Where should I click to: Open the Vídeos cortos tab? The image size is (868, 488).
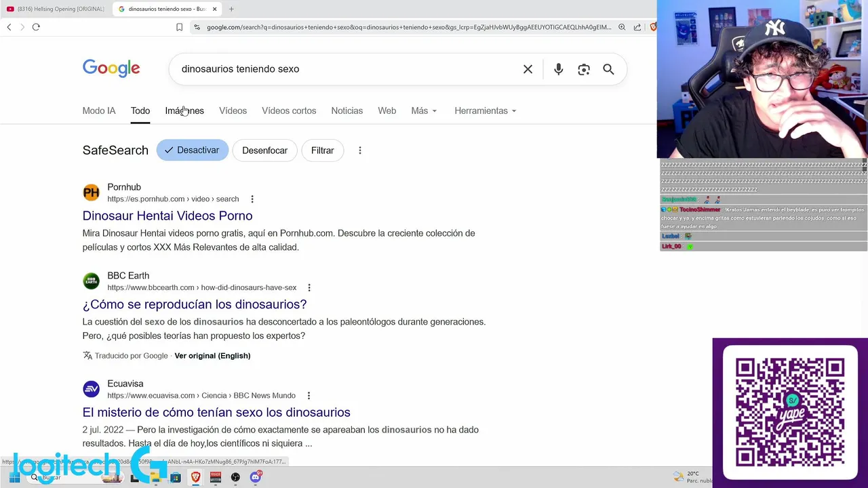[x=289, y=110]
